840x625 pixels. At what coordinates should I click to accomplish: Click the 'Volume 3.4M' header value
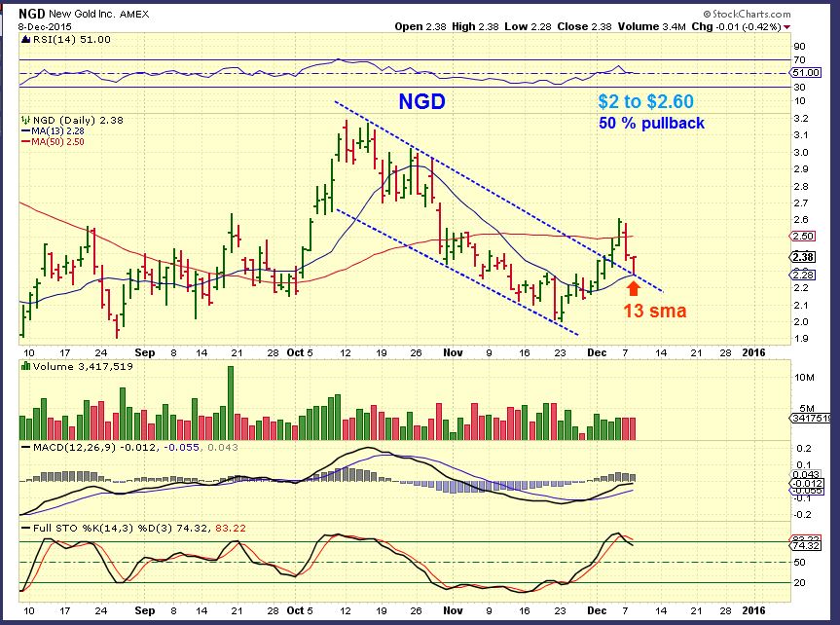pos(651,26)
